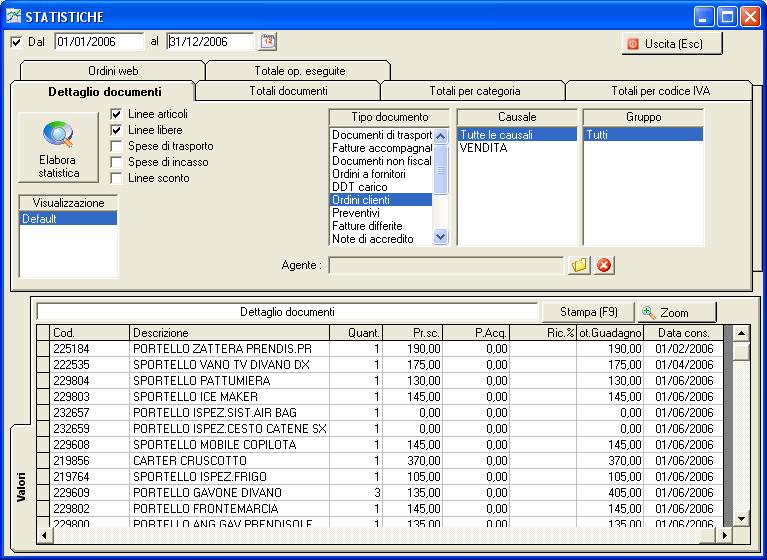Click the Zoom magnifier button
The width and height of the screenshot is (767, 560).
click(677, 312)
